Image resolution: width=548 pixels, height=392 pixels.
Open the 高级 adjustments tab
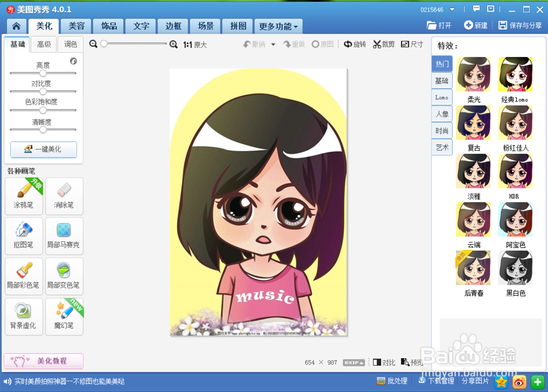click(44, 44)
